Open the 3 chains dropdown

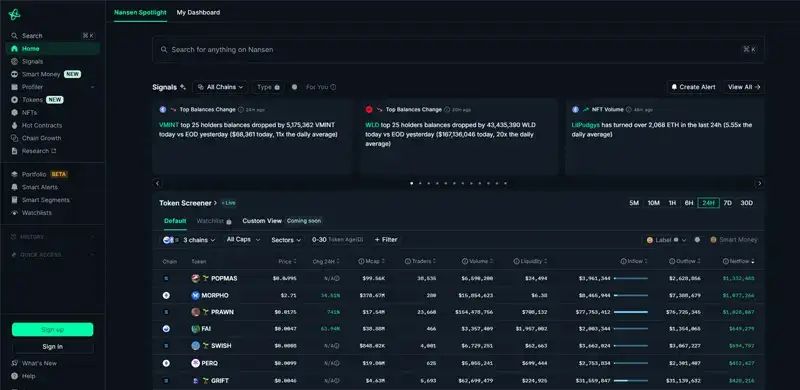pos(189,239)
